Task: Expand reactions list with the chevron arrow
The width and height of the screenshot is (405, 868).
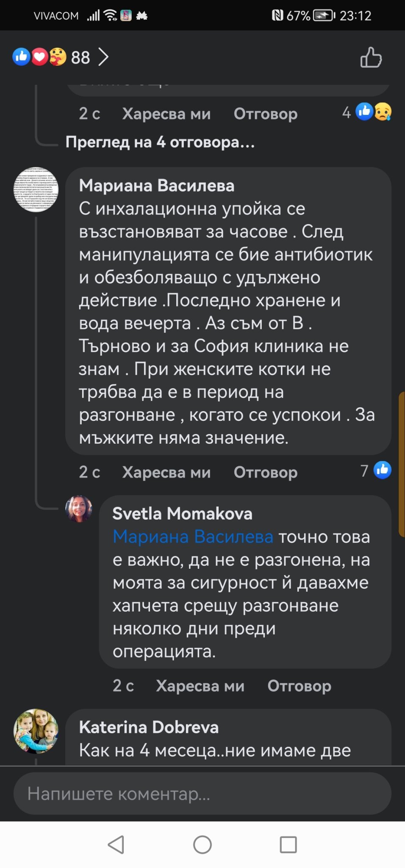Action: click(x=103, y=57)
